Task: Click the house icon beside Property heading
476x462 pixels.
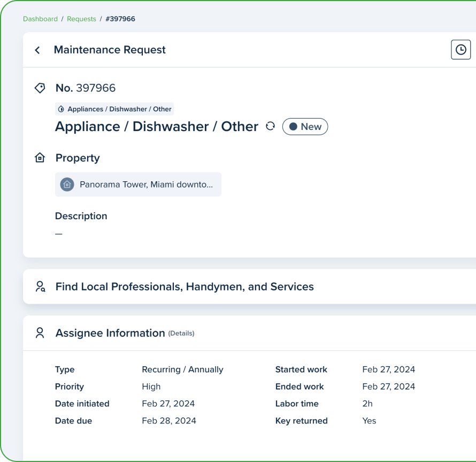Action: 40,157
